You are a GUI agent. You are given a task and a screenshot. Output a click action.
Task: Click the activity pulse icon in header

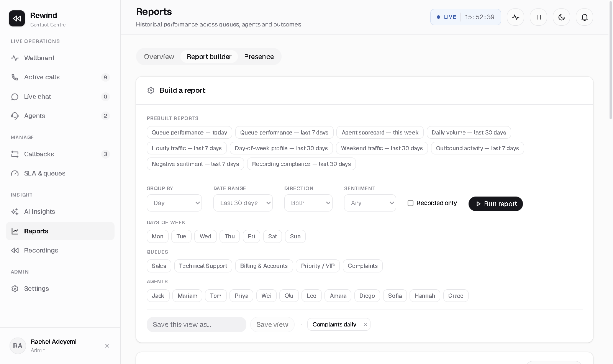point(516,17)
